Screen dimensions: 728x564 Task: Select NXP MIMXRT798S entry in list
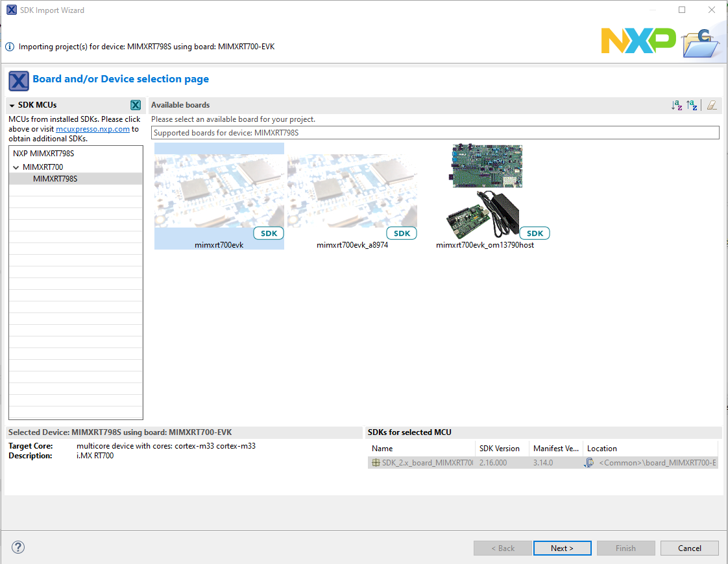(x=43, y=154)
